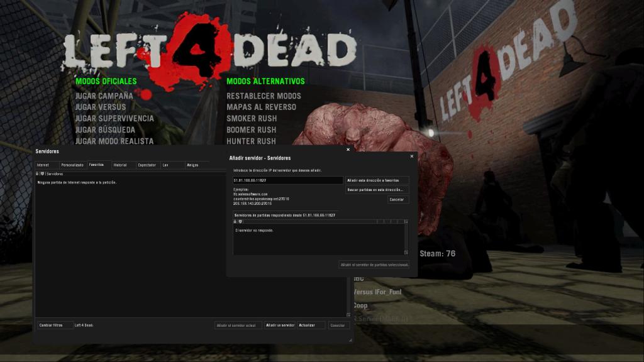644x362 pixels.
Task: Click example address '205.158.143.200:27015'
Action: click(x=253, y=204)
